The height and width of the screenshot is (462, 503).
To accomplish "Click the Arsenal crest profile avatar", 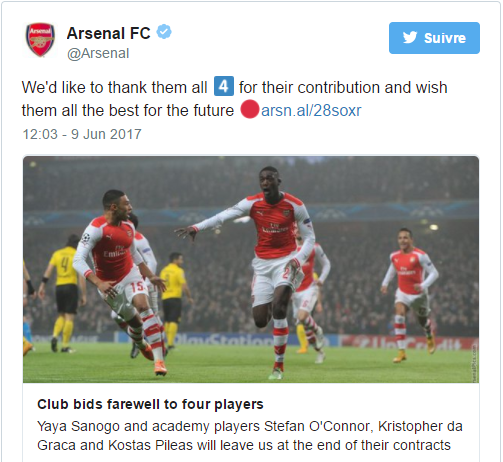I will pos(40,40).
